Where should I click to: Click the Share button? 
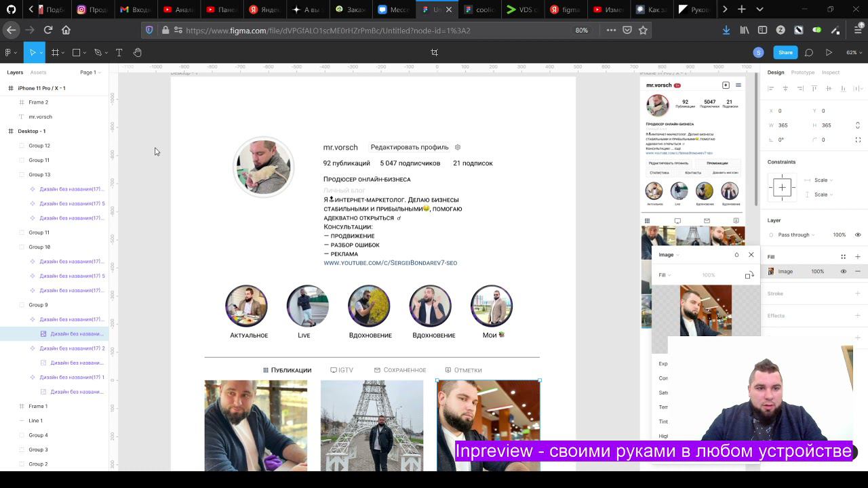pos(785,52)
